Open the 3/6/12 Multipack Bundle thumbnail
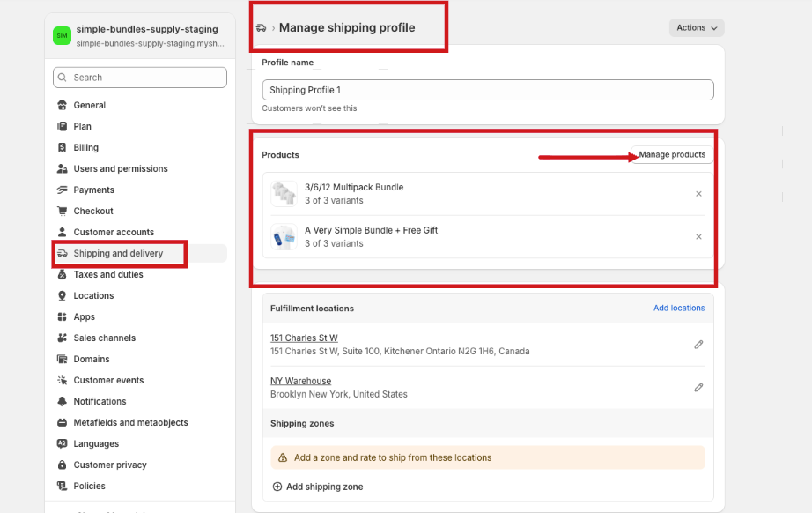812x513 pixels. point(284,194)
